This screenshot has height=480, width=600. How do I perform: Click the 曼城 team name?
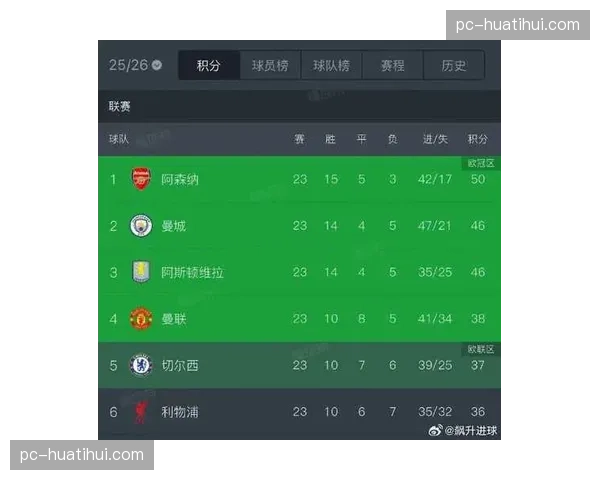pos(173,226)
